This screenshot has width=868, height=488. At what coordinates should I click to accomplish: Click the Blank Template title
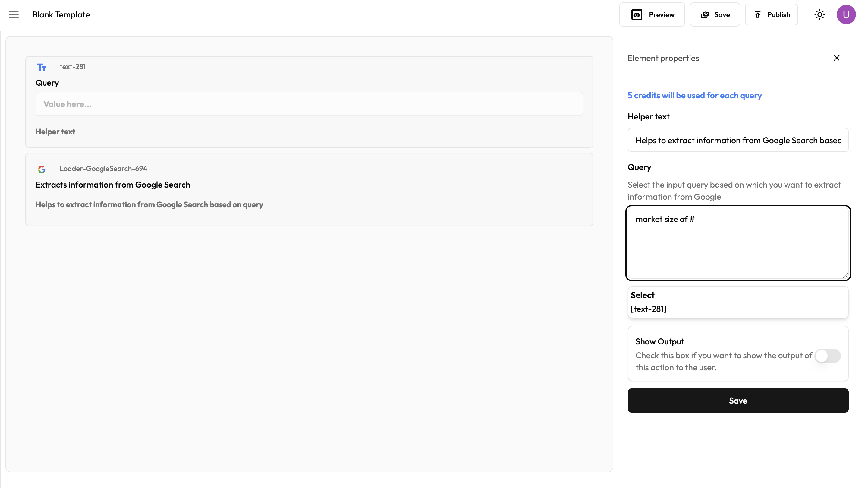61,14
